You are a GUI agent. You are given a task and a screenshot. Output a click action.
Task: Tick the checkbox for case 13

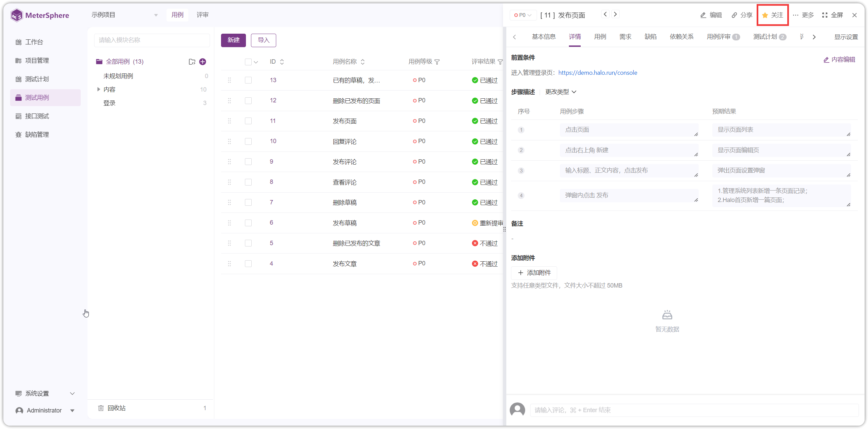[x=248, y=80]
